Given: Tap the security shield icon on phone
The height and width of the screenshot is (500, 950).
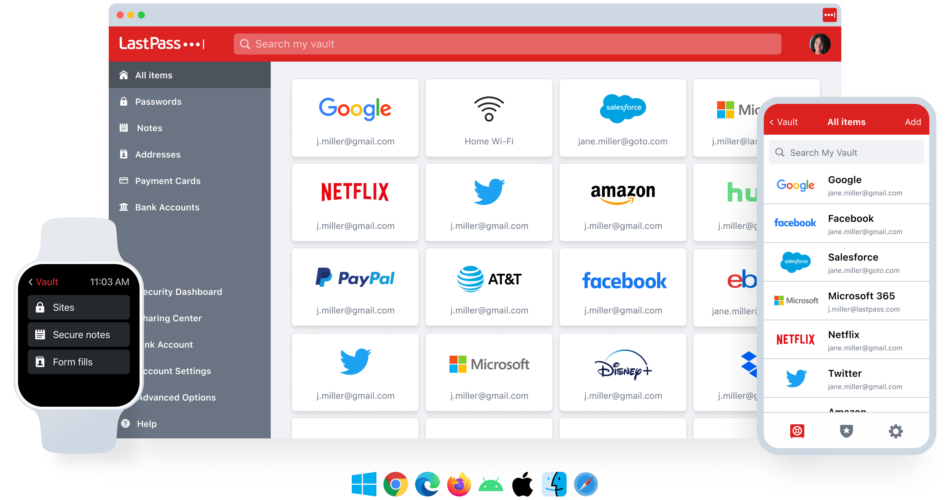Looking at the screenshot, I should (x=845, y=431).
